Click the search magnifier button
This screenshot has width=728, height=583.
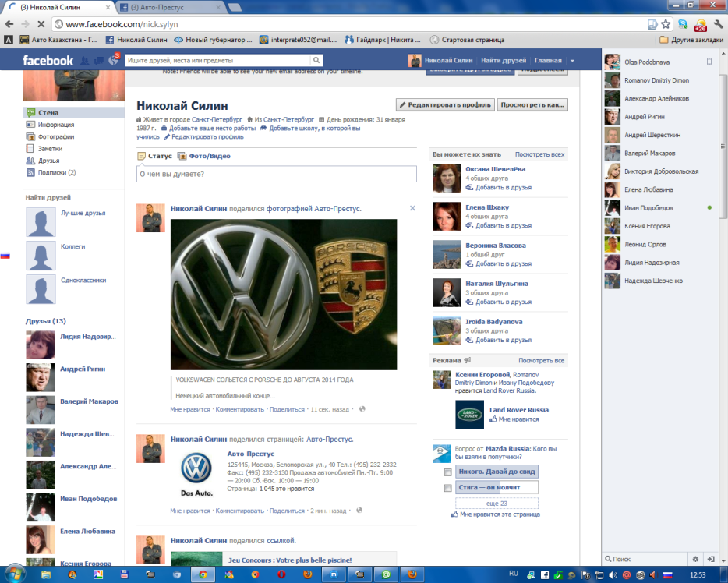click(316, 60)
